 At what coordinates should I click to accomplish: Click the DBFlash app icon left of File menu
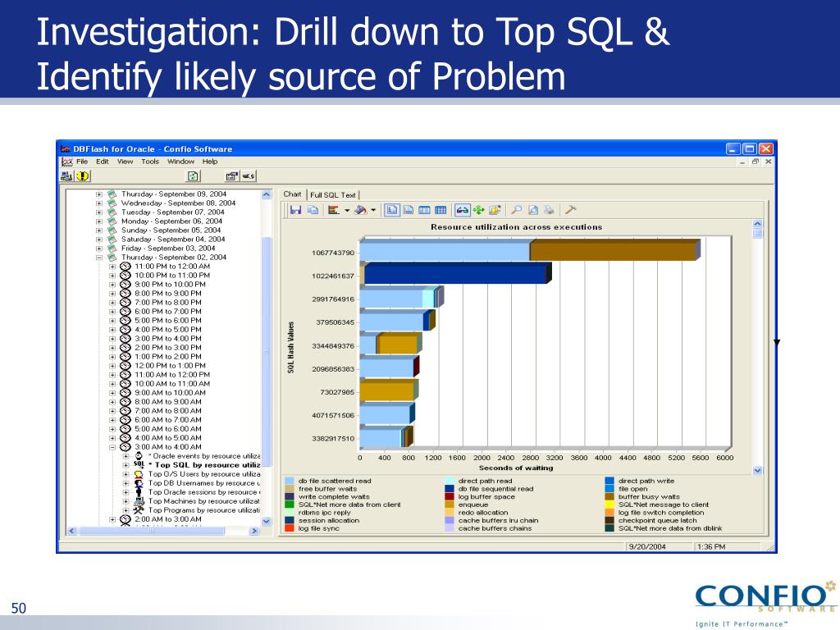[66, 162]
